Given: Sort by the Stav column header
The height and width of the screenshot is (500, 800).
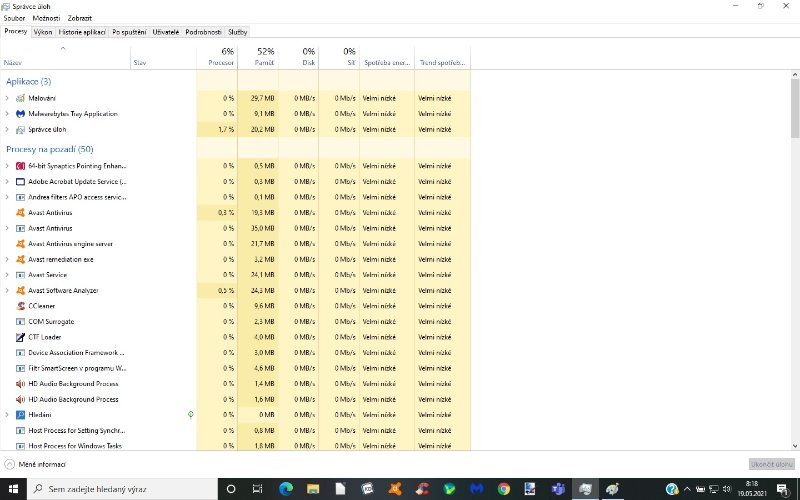Looking at the screenshot, I should coord(163,57).
